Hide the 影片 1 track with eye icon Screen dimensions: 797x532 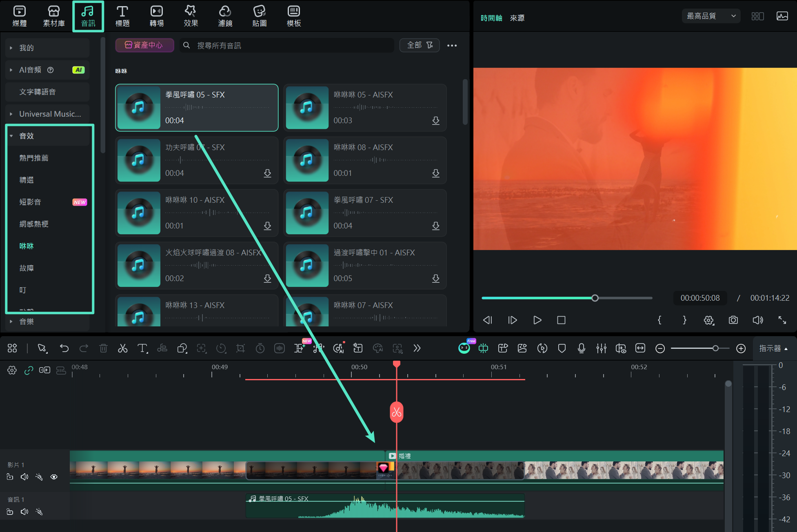point(54,477)
